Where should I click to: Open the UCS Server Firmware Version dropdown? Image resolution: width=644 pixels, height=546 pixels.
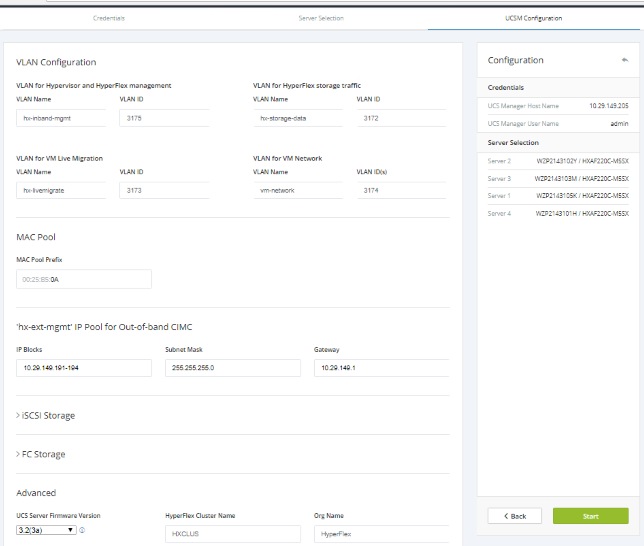(46, 530)
